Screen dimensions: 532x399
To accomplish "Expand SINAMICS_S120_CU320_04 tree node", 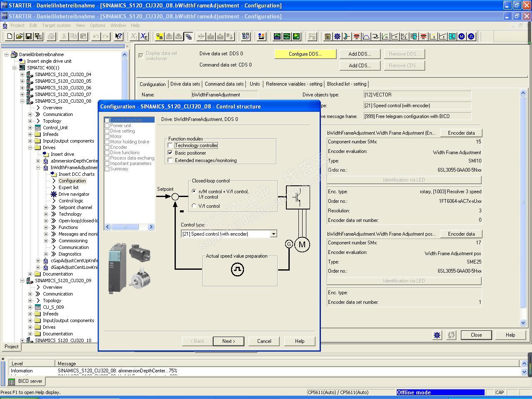I will pyautogui.click(x=22, y=74).
